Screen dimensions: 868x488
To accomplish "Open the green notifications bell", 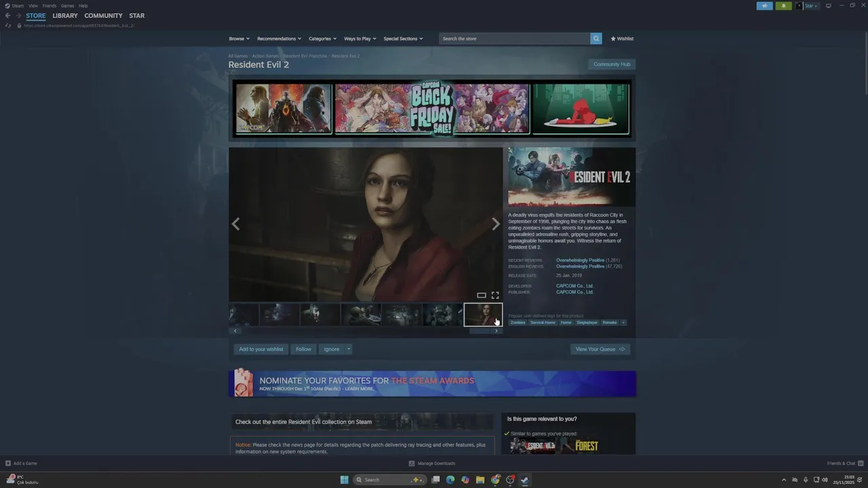I will click(783, 5).
